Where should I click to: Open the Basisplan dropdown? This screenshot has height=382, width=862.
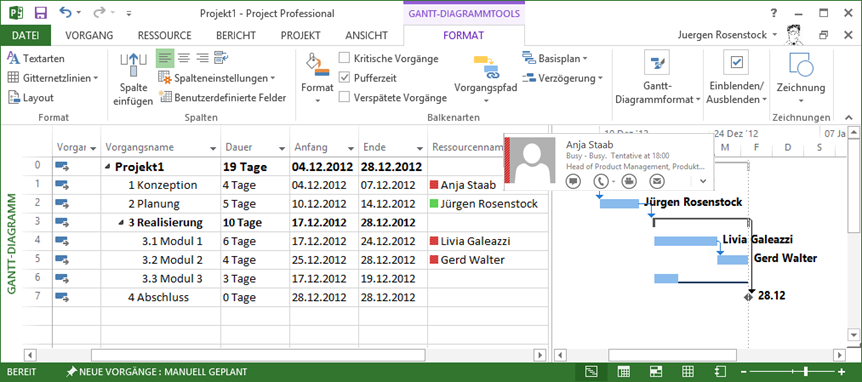[555, 58]
